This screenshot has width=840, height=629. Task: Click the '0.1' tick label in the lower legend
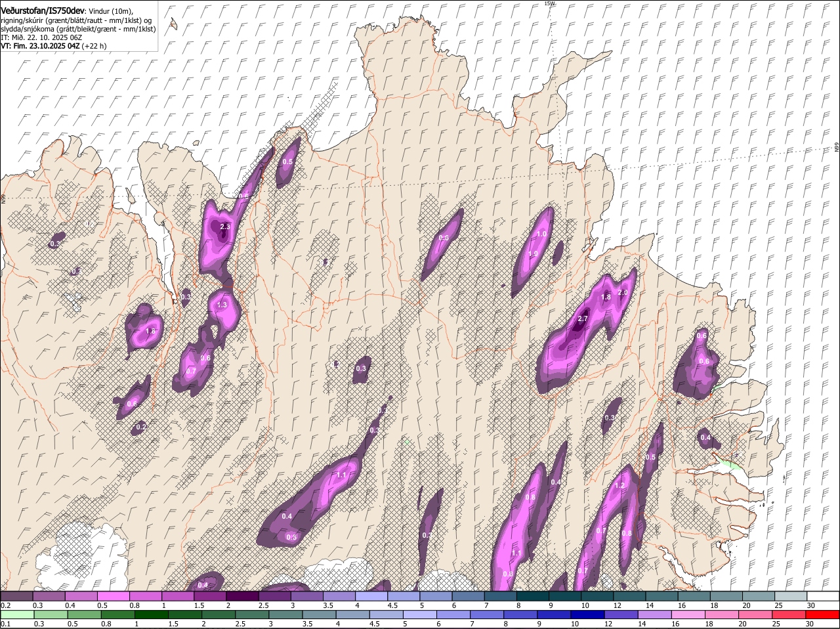5,624
